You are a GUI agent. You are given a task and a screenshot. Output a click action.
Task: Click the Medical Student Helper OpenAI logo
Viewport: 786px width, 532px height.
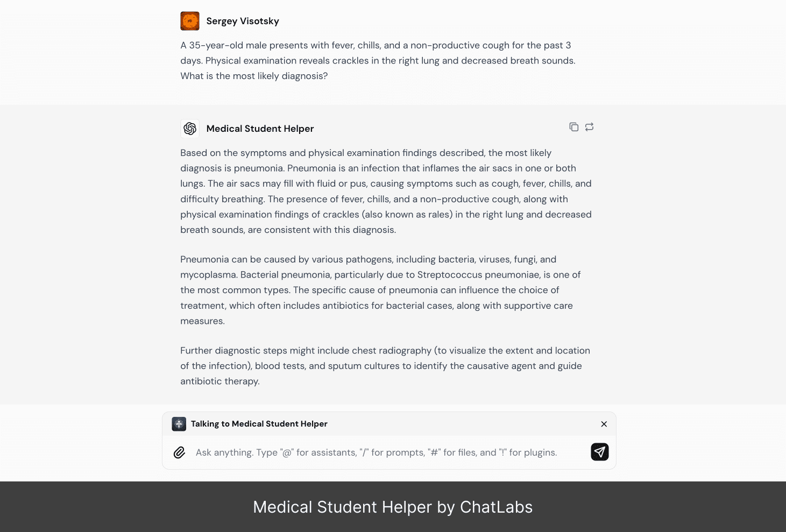click(190, 129)
